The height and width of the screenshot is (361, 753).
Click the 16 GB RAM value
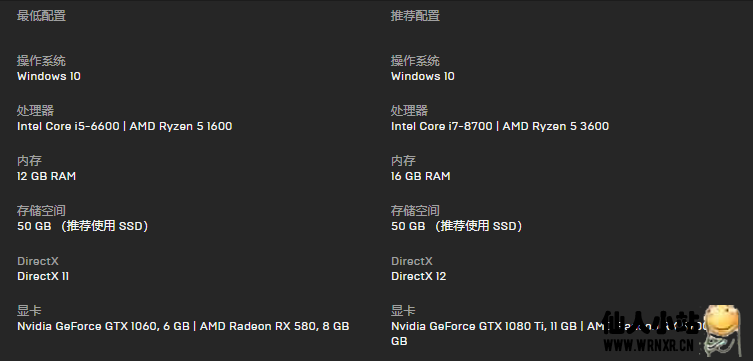pyautogui.click(x=421, y=176)
